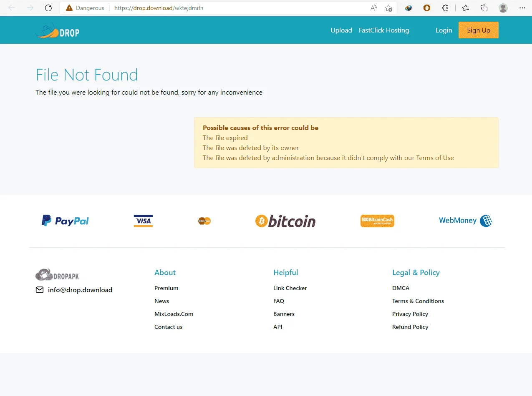Open the News link

click(x=161, y=301)
